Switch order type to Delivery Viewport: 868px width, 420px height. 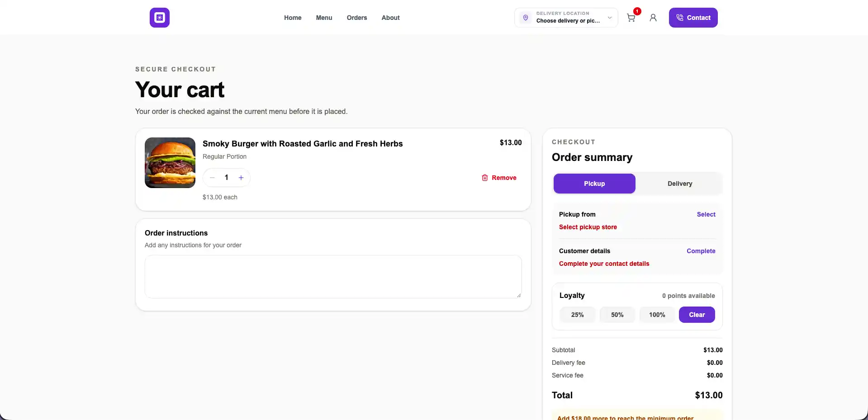point(680,184)
